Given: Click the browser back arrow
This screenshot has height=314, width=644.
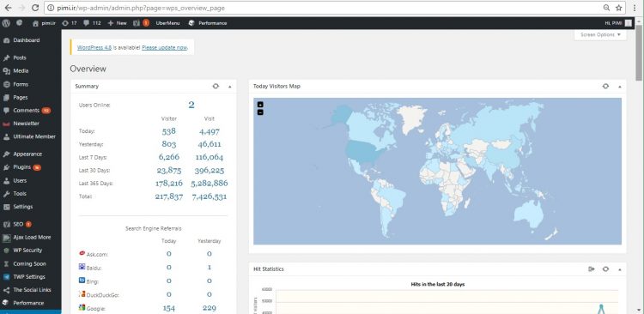Looking at the screenshot, I should [8, 8].
